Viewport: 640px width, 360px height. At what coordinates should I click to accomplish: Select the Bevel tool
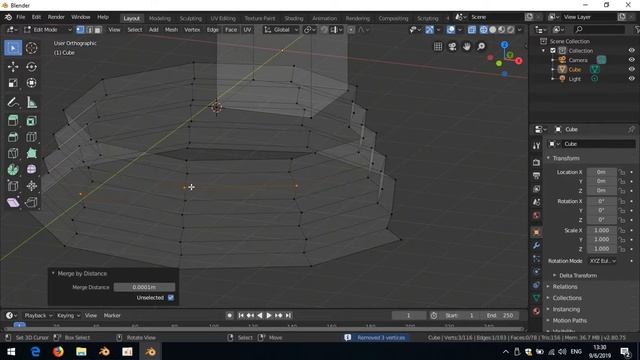13,137
